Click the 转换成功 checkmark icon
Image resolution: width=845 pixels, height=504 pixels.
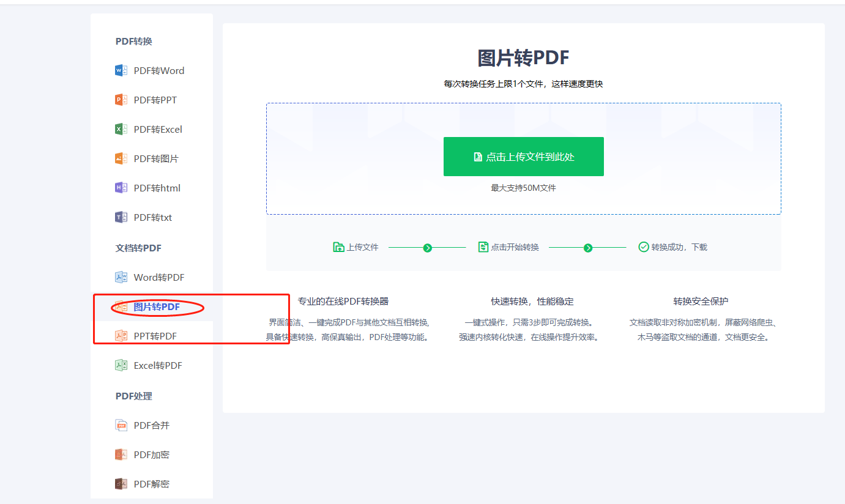point(644,247)
